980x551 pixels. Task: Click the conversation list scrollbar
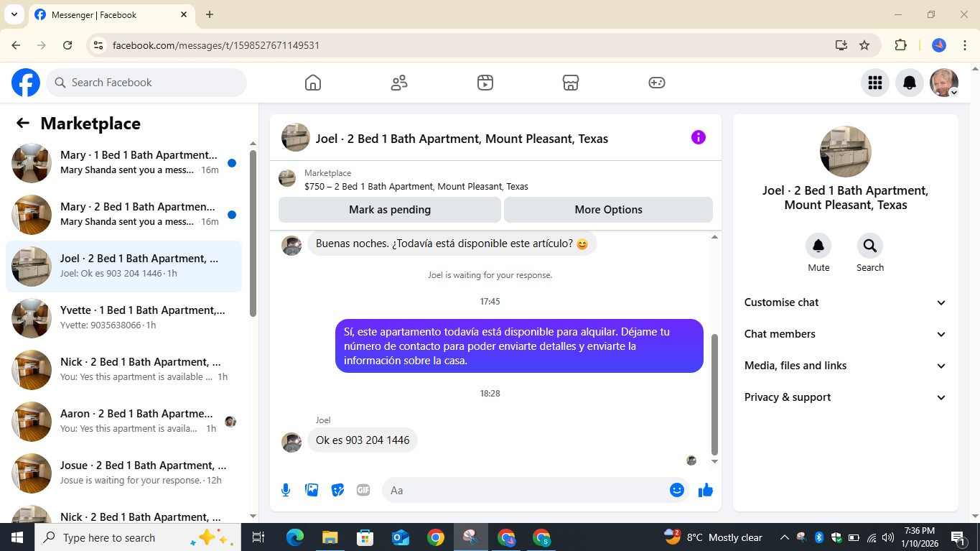pyautogui.click(x=253, y=233)
